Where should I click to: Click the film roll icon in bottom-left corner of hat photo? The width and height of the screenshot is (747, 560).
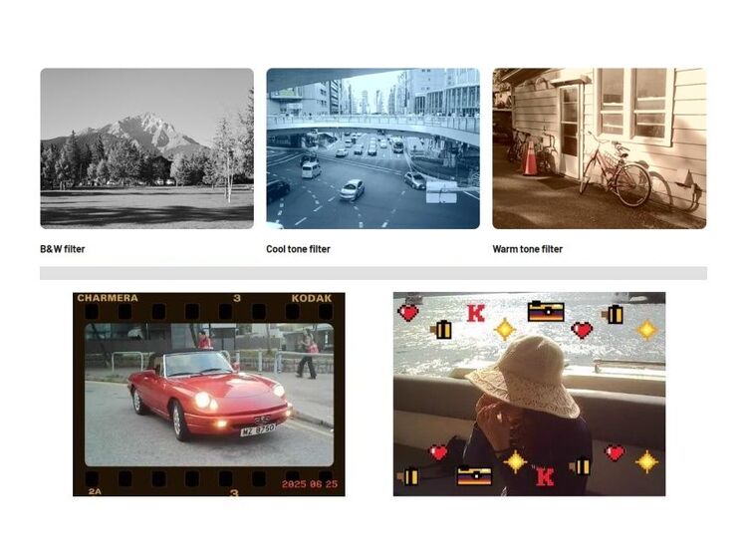tap(408, 476)
